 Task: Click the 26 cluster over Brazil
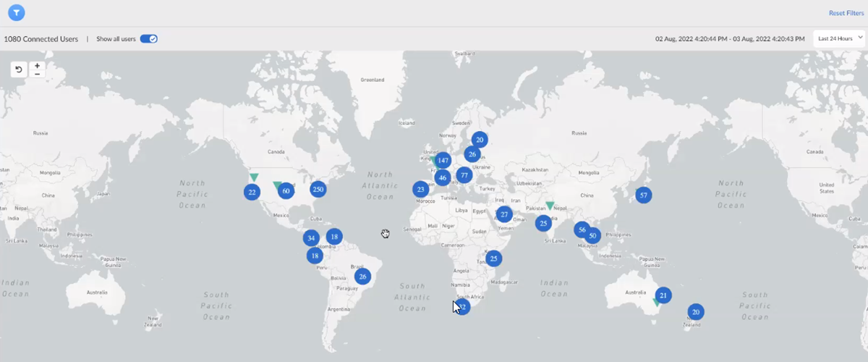(363, 276)
